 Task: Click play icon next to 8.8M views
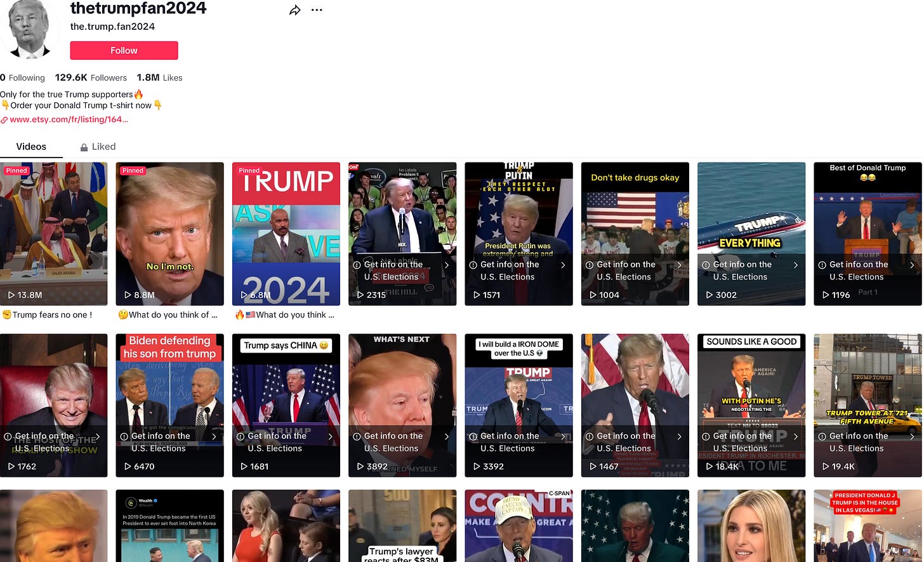128,295
